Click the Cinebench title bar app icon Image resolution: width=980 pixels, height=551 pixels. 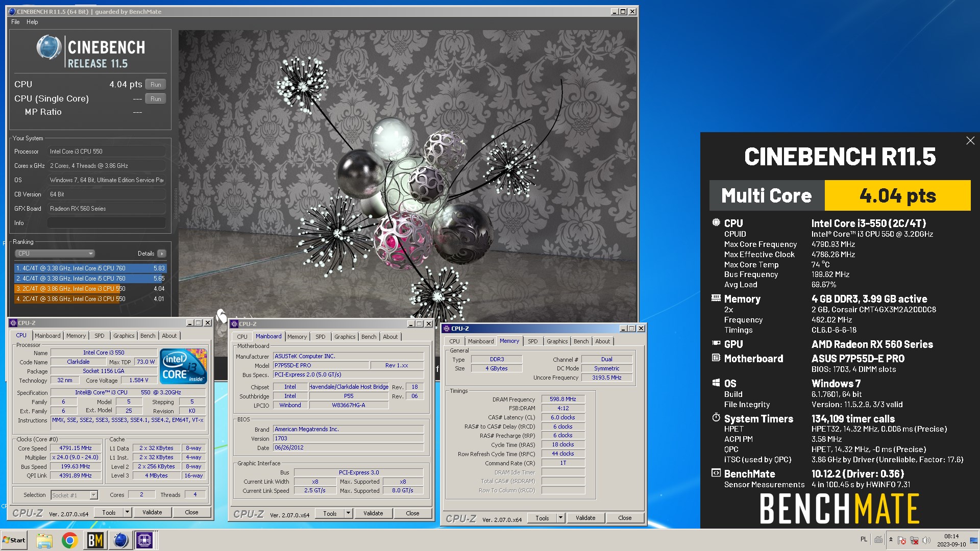(12, 11)
